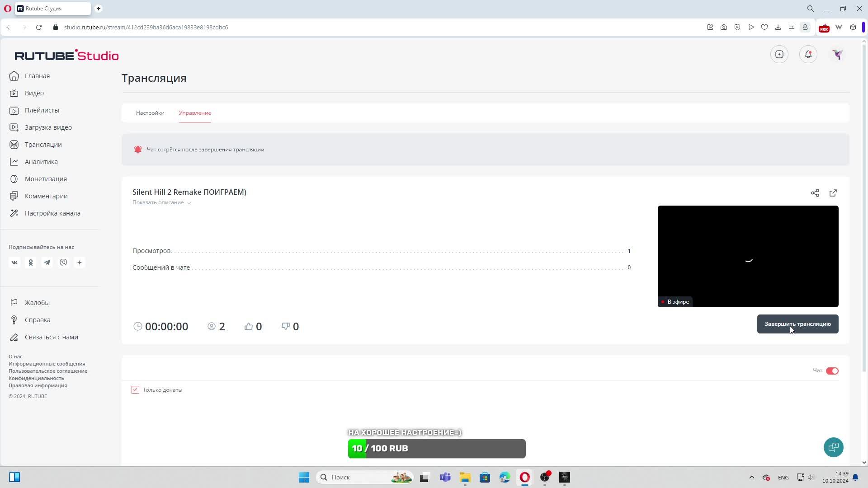The height and width of the screenshot is (488, 868).
Task: Uncheck the Только донаты checkbox
Action: coord(135,389)
